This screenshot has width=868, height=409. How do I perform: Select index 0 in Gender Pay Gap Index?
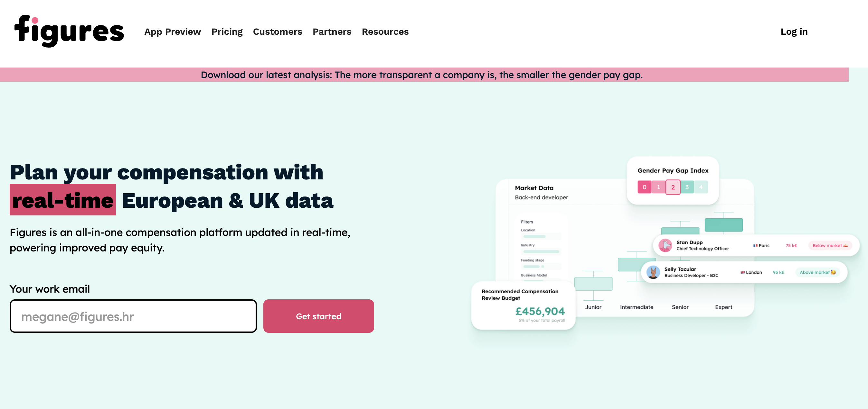click(x=644, y=187)
